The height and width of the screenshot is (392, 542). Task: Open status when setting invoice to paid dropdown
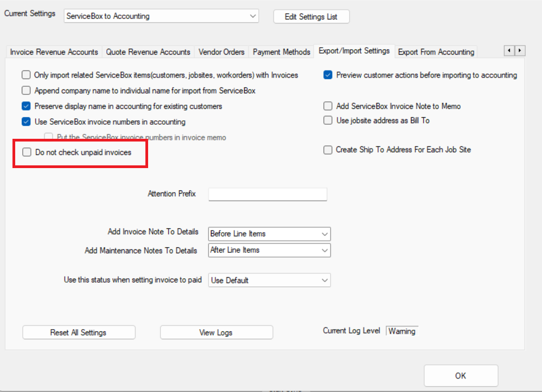[x=269, y=280]
